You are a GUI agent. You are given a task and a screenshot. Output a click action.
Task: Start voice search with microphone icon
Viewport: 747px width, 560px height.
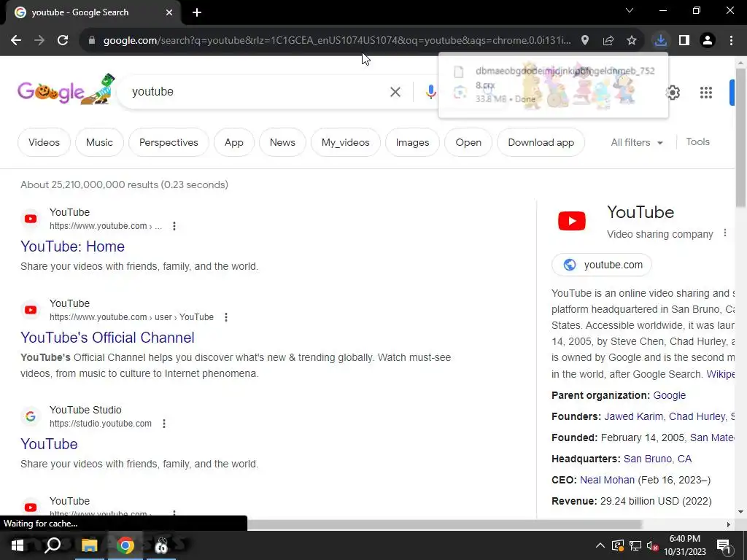(x=430, y=92)
